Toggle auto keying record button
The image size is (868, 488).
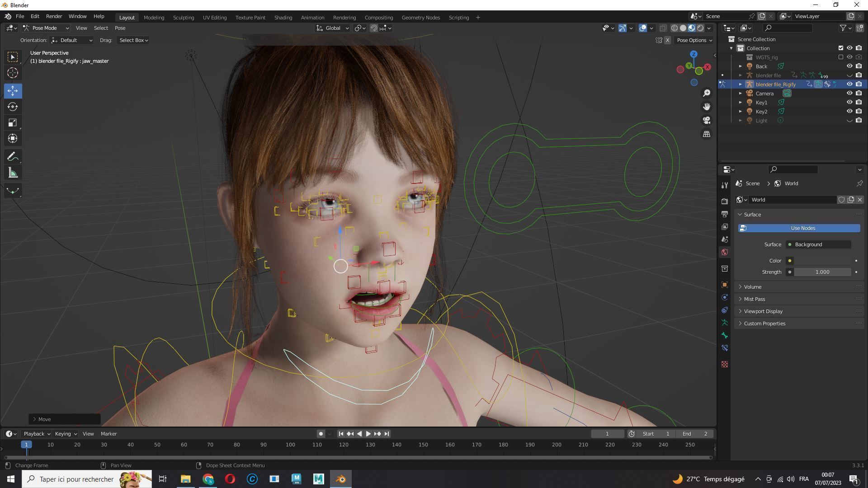tap(321, 434)
